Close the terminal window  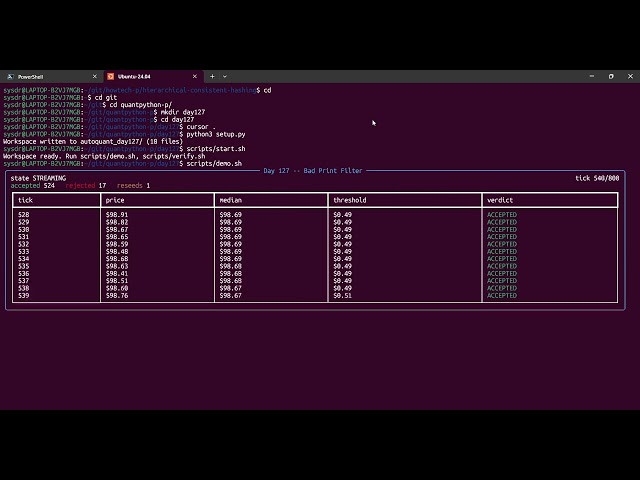point(630,76)
